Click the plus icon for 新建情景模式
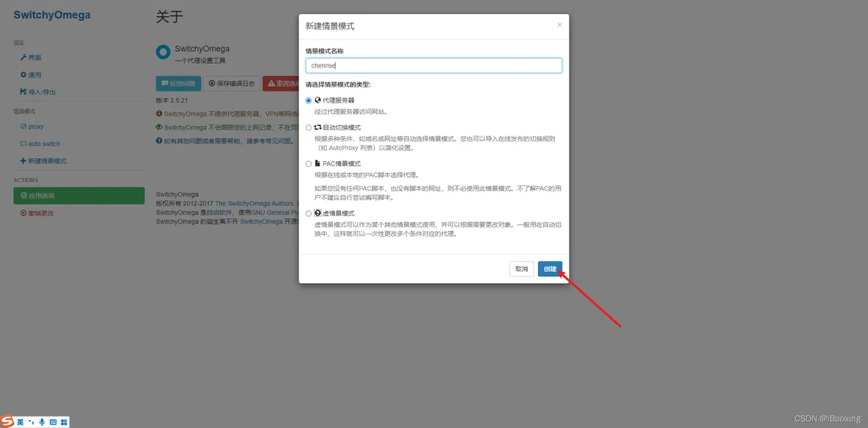 click(x=23, y=160)
